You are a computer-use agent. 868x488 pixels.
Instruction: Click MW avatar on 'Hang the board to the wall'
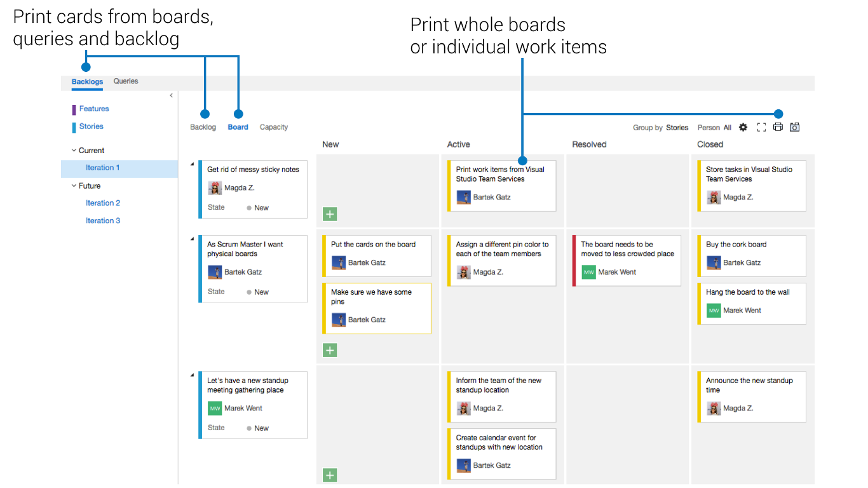point(714,310)
